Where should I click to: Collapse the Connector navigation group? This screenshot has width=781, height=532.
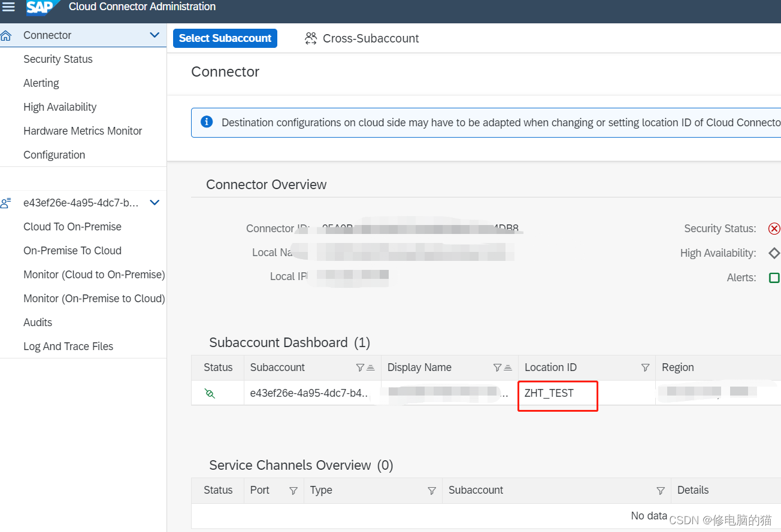point(155,35)
